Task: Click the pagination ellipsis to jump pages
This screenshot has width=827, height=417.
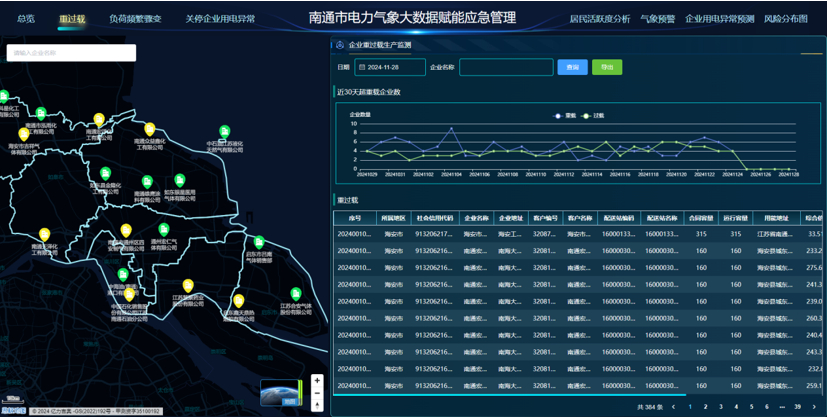Action: (x=782, y=406)
